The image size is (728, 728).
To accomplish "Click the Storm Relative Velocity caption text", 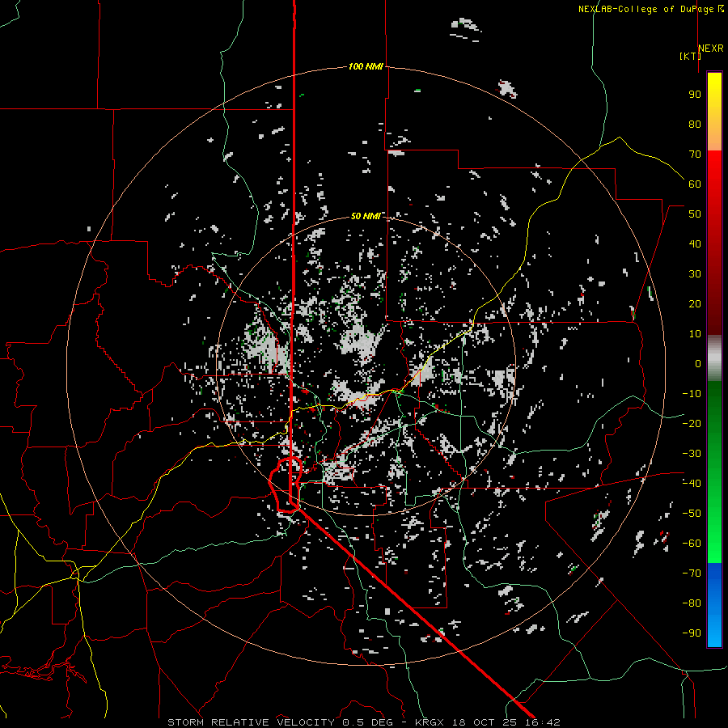I will pos(363,722).
